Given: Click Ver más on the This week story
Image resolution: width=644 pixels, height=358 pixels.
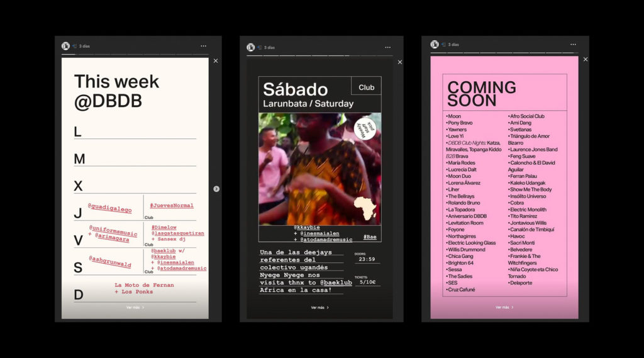Looking at the screenshot, I should [135, 308].
